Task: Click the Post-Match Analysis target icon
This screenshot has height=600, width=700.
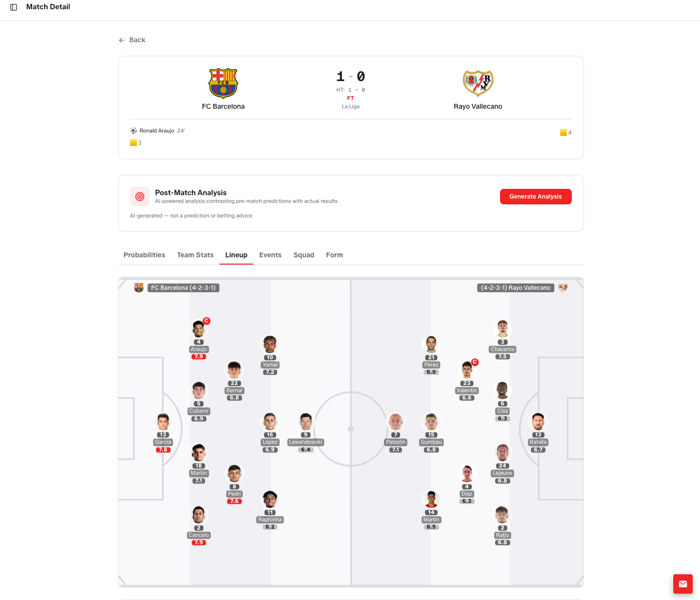Action: [x=139, y=196]
